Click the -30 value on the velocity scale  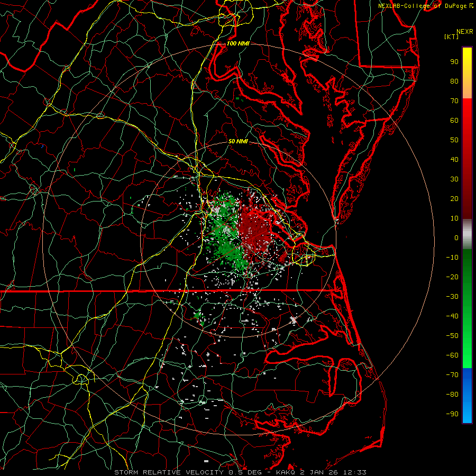click(452, 297)
